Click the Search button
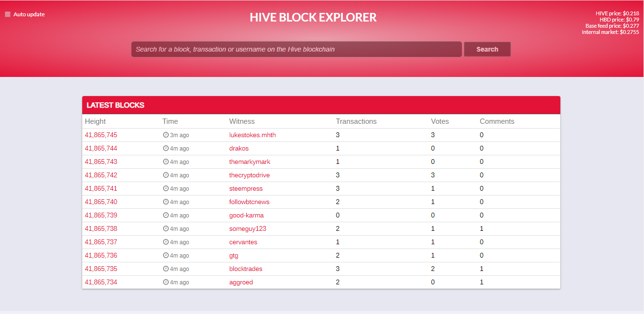The image size is (644, 314). pyautogui.click(x=487, y=49)
